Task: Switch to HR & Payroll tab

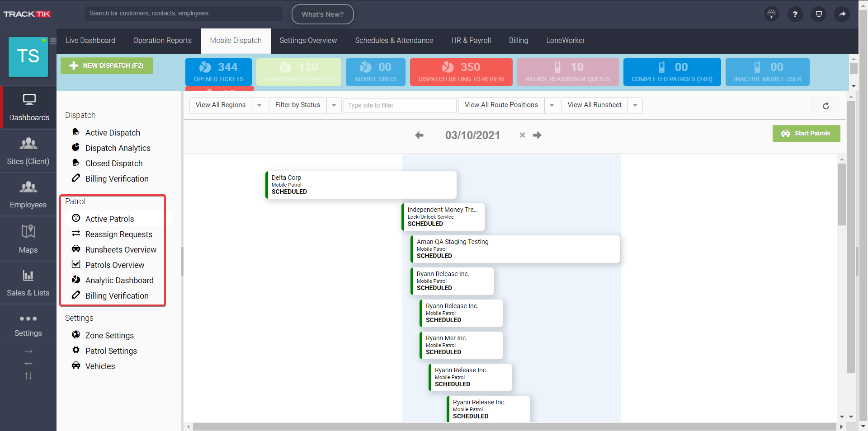Action: click(x=471, y=41)
